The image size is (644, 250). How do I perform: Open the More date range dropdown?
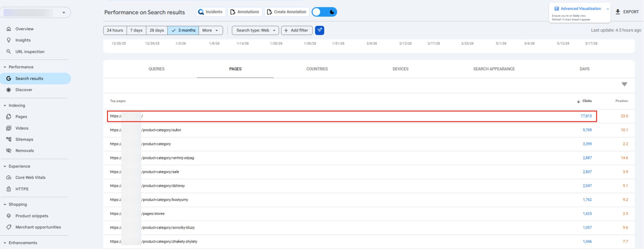pos(211,30)
